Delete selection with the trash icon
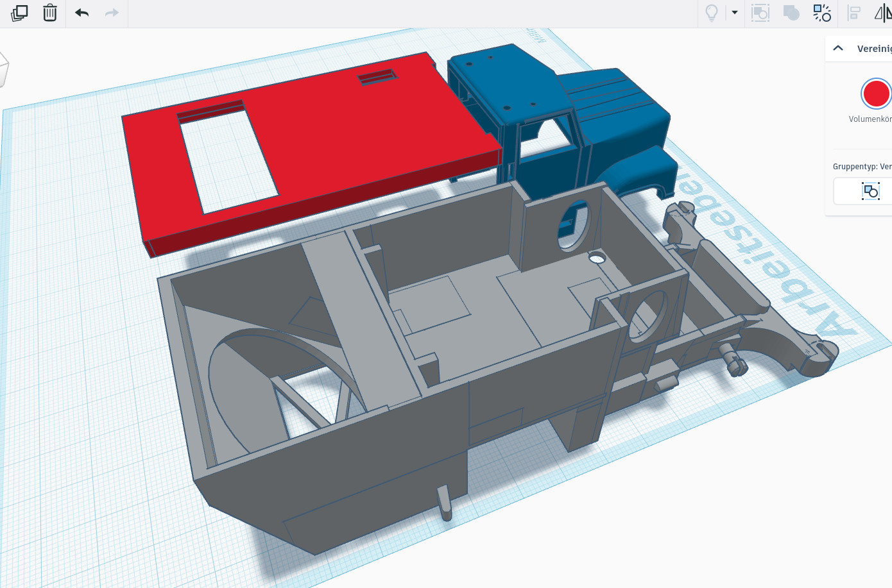Screen dimensions: 892x588 pyautogui.click(x=50, y=13)
